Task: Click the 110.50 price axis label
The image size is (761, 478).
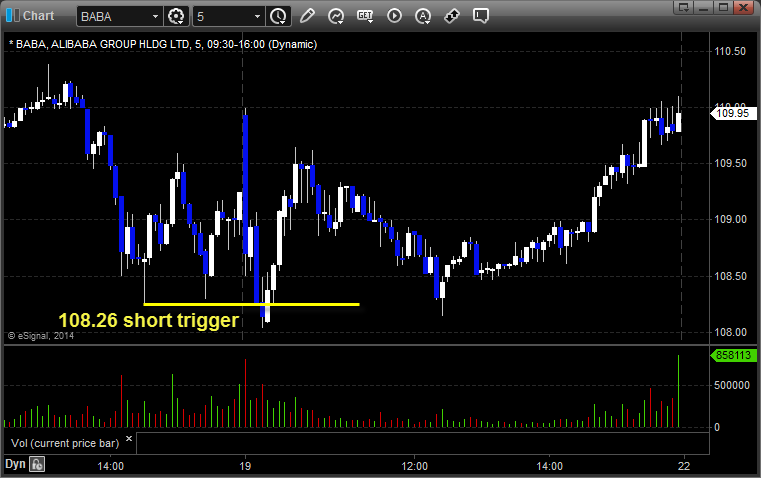Action: (x=730, y=51)
